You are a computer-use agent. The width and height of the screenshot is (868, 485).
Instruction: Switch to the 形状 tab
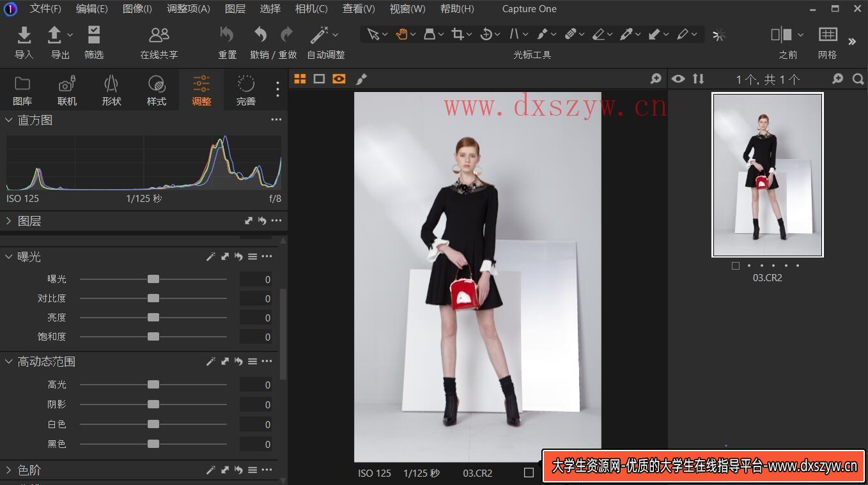point(112,91)
